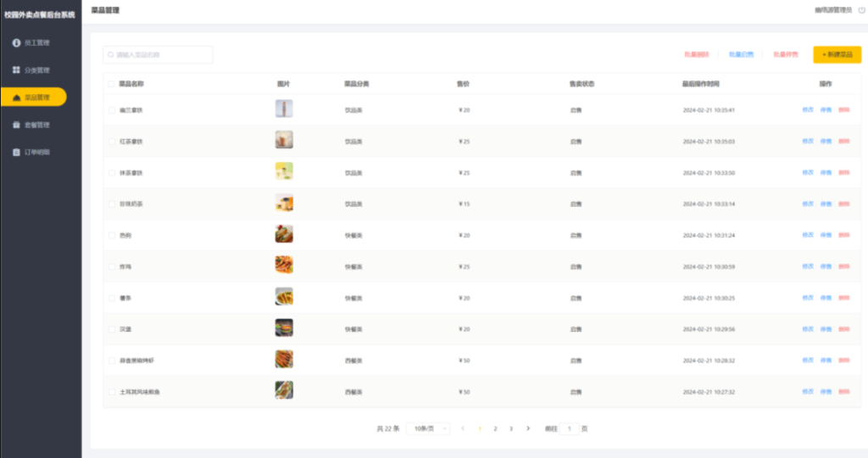868x458 pixels.
Task: Click the 套餐管理 gift icon
Action: [16, 125]
